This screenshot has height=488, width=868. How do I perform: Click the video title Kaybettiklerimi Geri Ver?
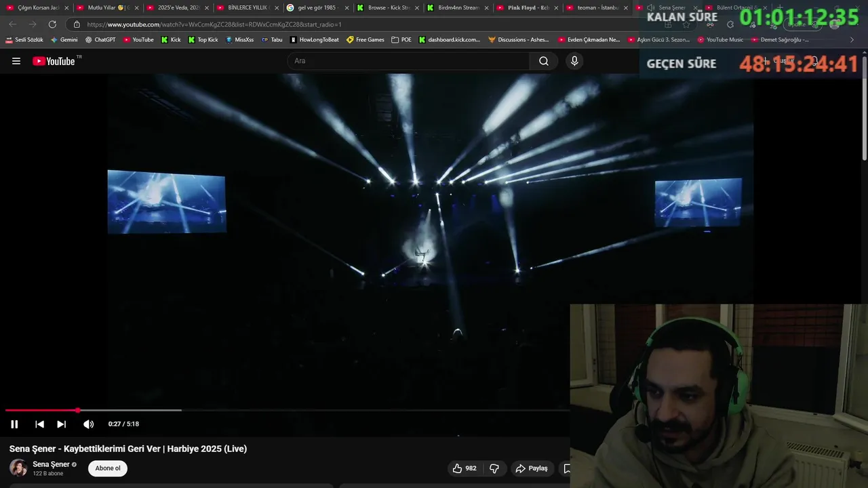[x=128, y=449]
